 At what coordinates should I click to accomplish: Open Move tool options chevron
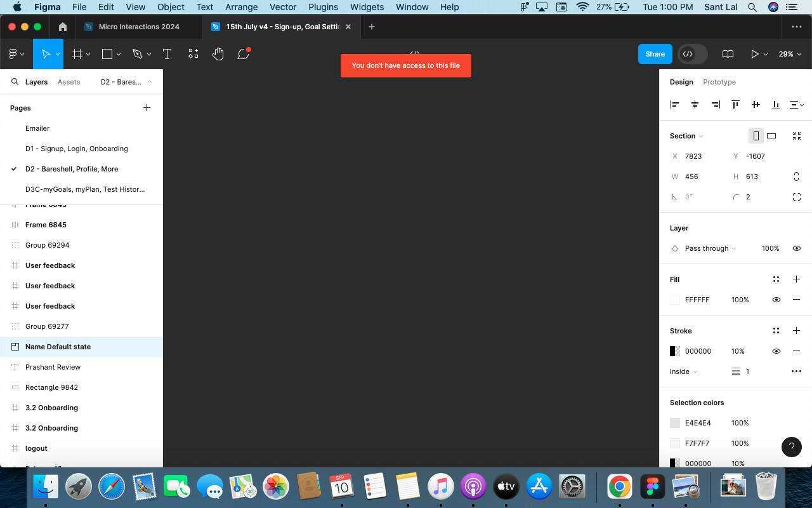[58, 55]
